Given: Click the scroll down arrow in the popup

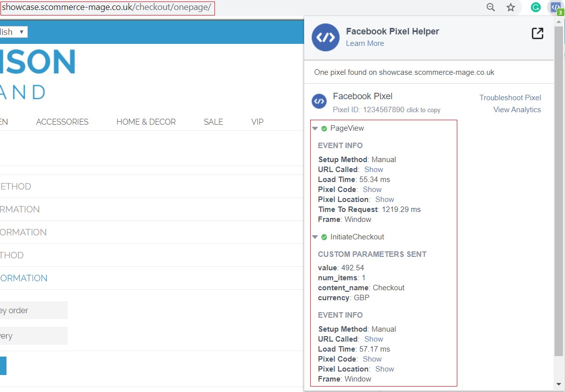Looking at the screenshot, I should point(559,384).
